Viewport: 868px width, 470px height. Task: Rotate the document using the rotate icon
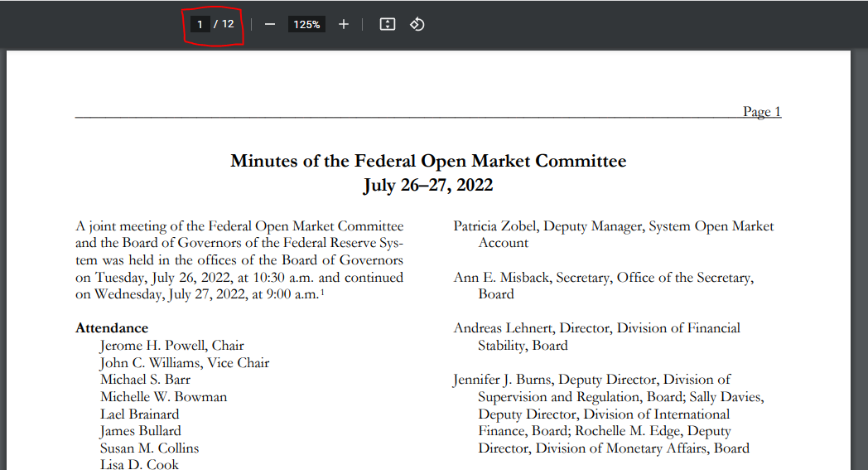(x=417, y=24)
